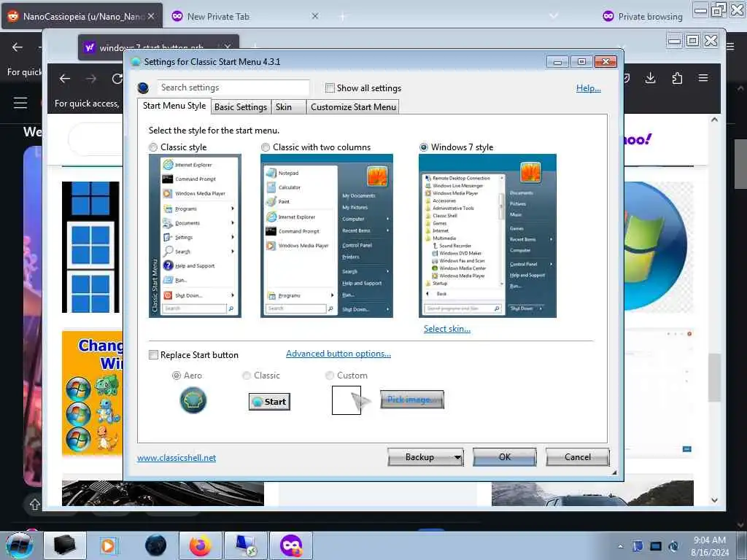The height and width of the screenshot is (560, 747).
Task: Open Advanced button options link
Action: coord(338,354)
